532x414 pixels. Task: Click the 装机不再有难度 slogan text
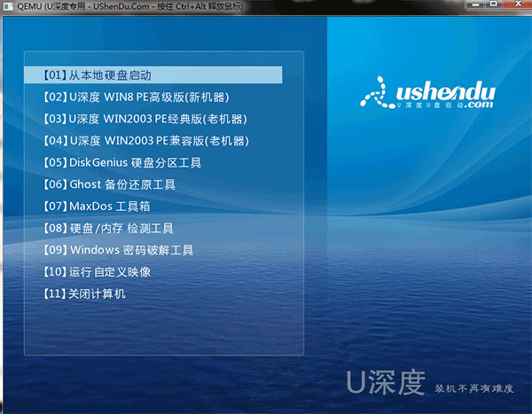point(474,388)
